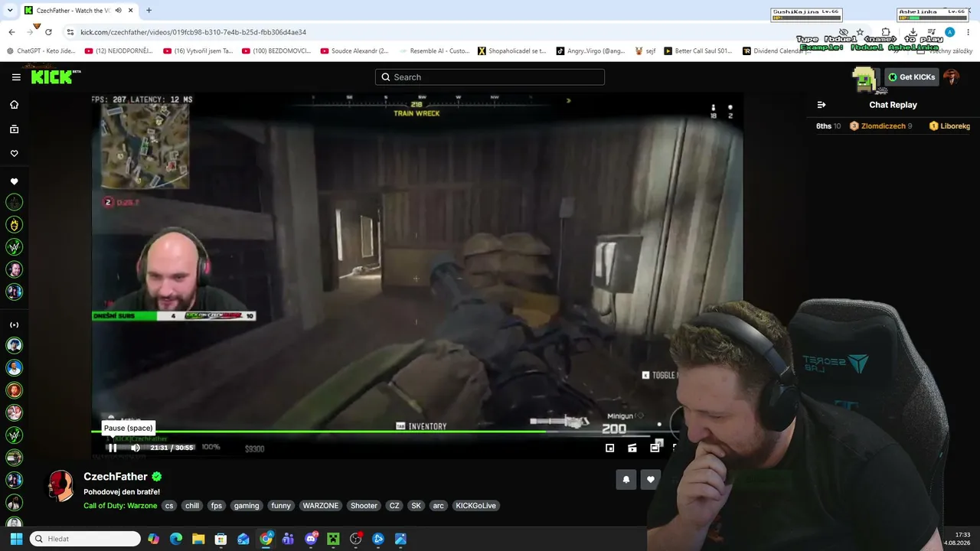Pause the video playback
This screenshot has height=551, width=980.
[x=113, y=448]
